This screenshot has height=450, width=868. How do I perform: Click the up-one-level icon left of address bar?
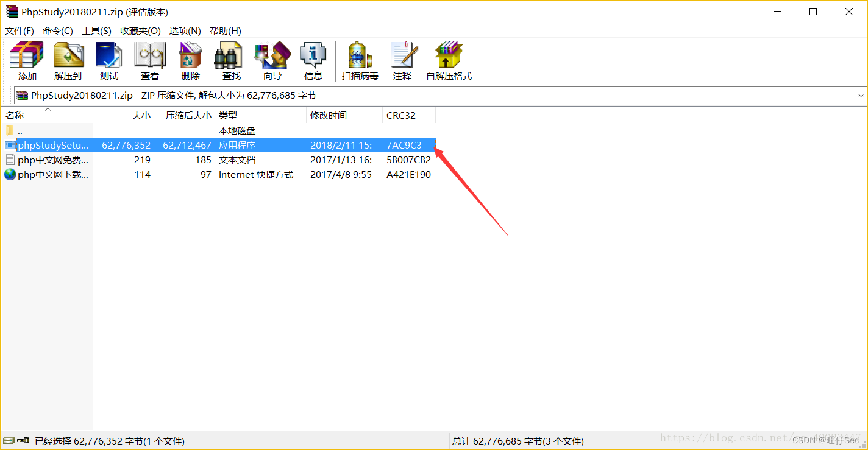22,95
